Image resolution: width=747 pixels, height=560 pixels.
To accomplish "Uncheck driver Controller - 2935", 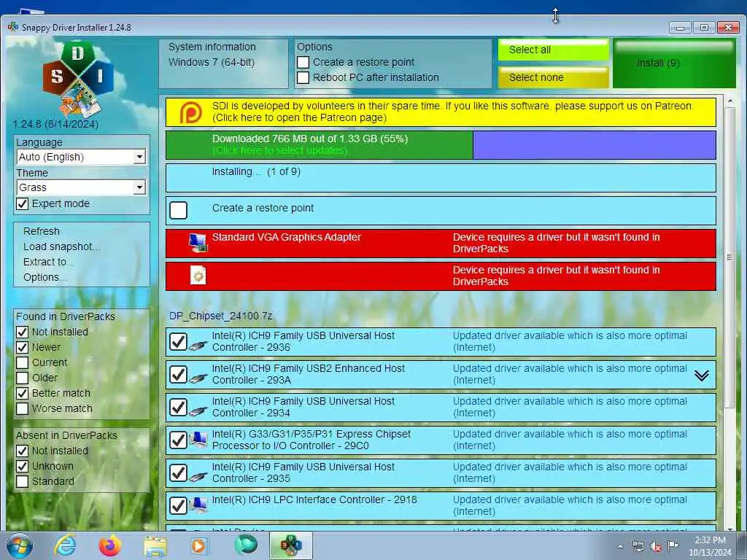I will [179, 472].
